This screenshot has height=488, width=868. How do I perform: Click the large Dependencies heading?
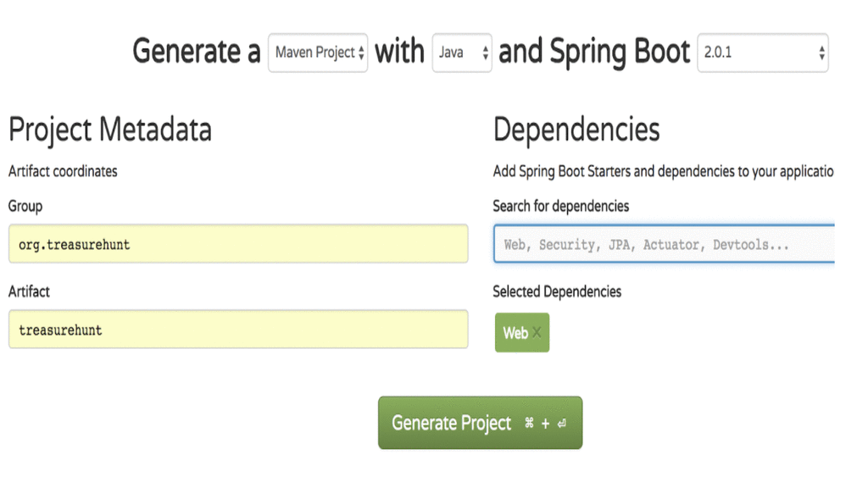(x=576, y=130)
